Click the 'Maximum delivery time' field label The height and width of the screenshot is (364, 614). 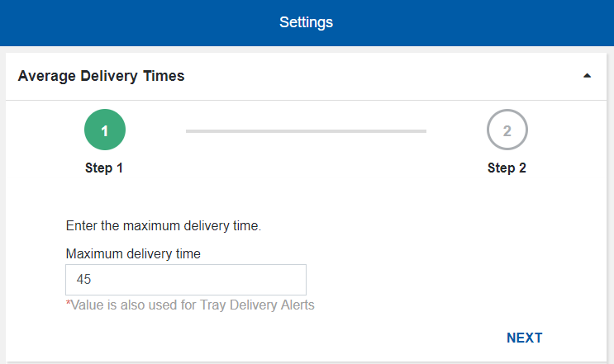(132, 253)
